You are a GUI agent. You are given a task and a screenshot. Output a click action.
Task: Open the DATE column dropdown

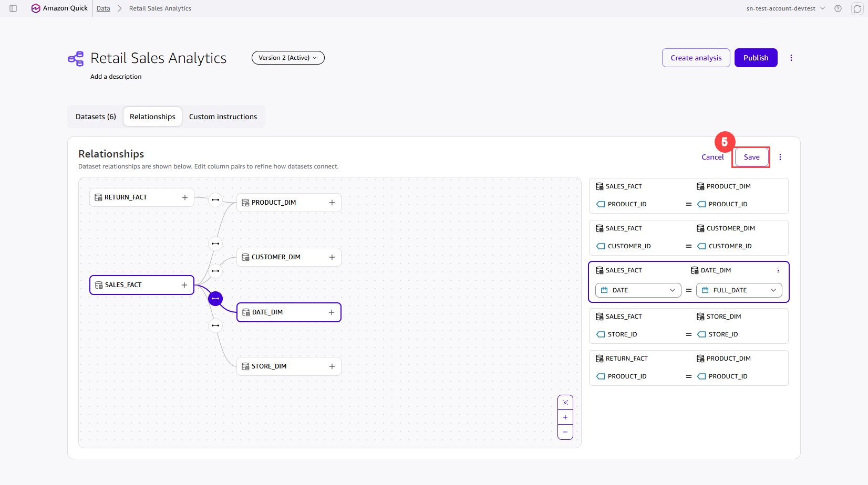[x=638, y=290]
